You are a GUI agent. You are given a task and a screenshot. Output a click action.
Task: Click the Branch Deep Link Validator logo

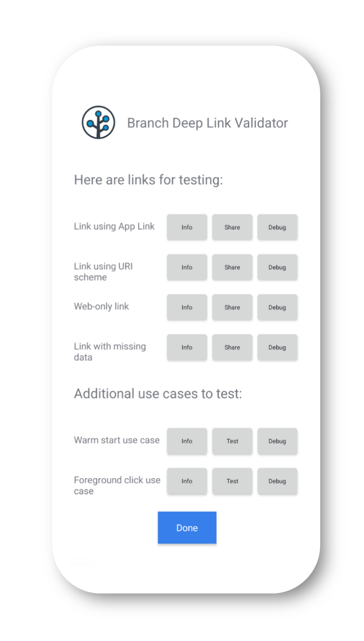click(x=98, y=122)
